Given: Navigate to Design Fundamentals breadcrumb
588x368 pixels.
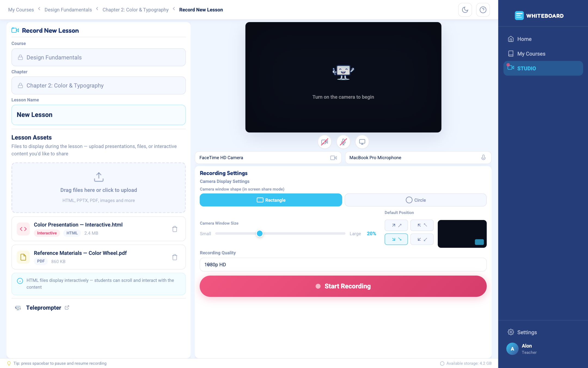Looking at the screenshot, I should (68, 10).
